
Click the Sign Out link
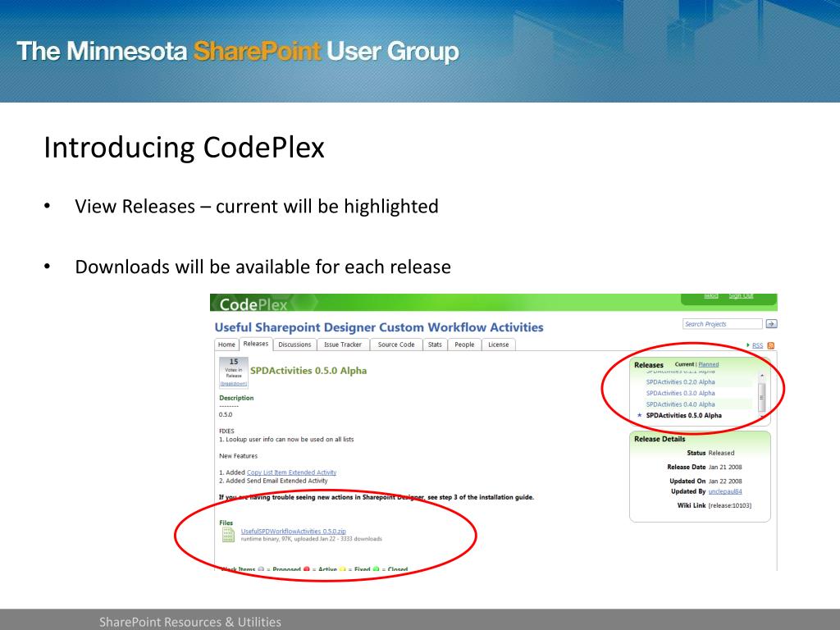(x=741, y=295)
